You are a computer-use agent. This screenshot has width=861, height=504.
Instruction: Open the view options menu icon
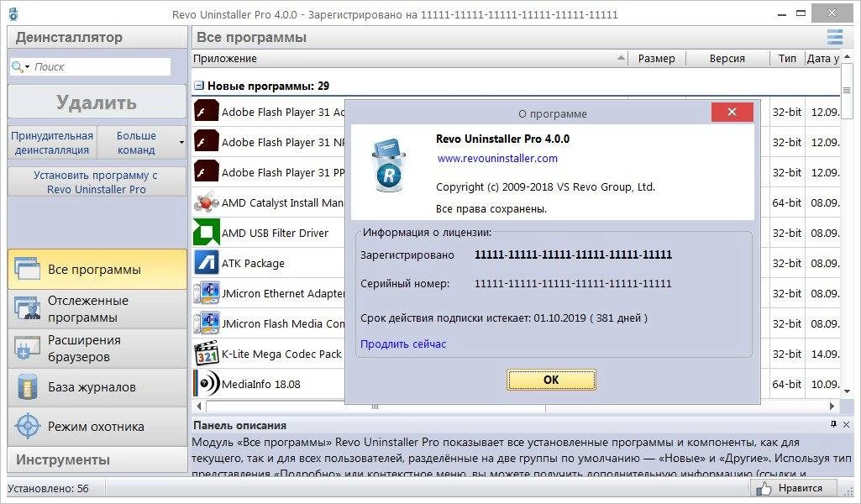pyautogui.click(x=835, y=37)
